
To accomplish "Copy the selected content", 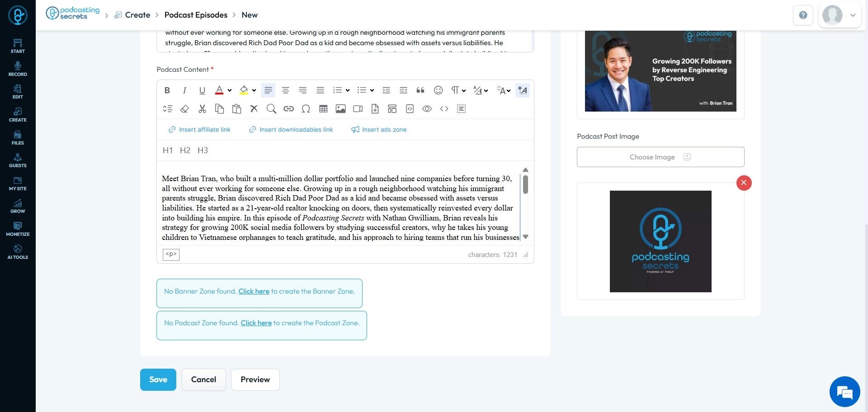I will (219, 109).
